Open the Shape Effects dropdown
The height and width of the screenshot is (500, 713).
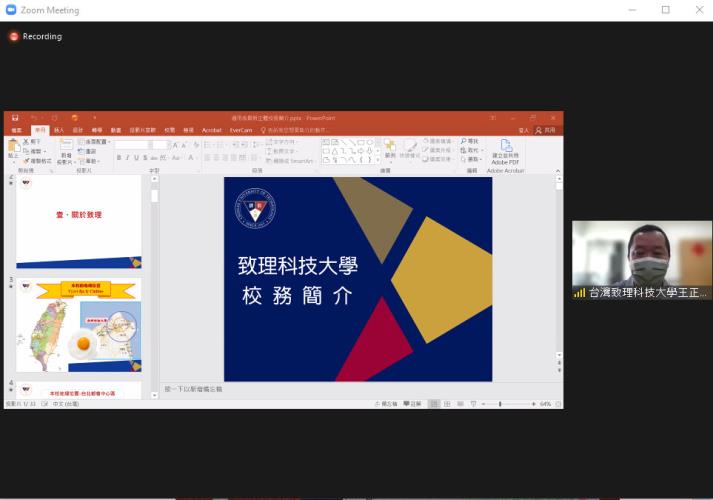[x=437, y=159]
